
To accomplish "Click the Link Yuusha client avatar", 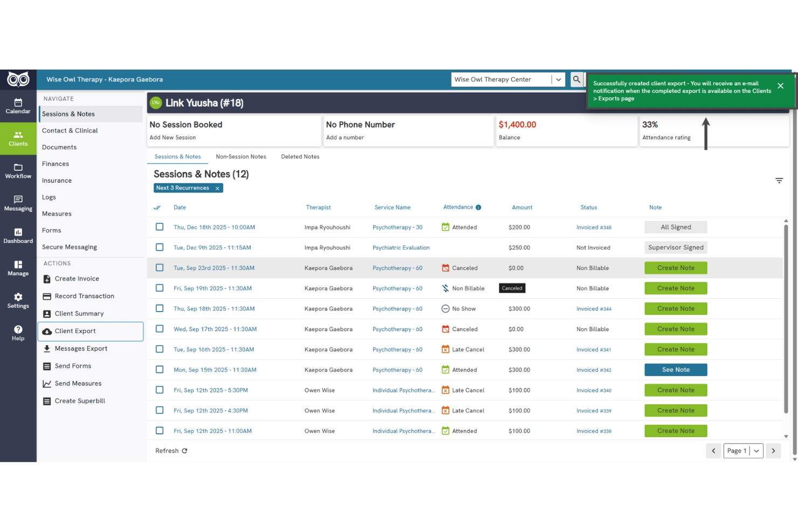I will (156, 102).
